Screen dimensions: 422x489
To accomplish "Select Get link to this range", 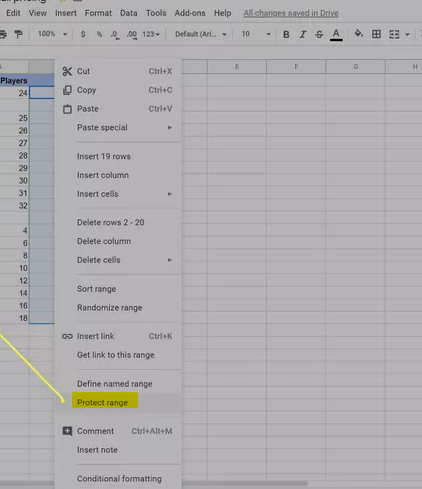I will click(118, 355).
